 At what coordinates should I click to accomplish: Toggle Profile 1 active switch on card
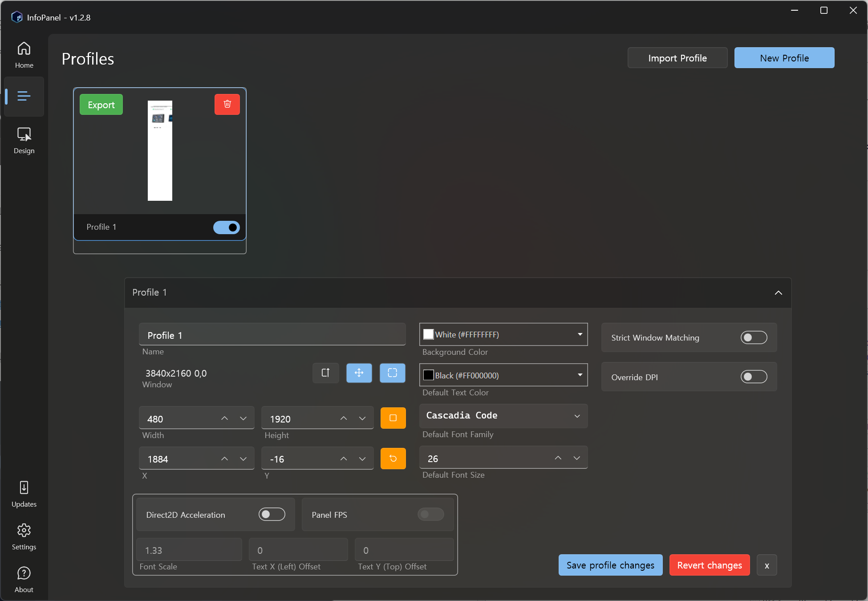click(226, 227)
